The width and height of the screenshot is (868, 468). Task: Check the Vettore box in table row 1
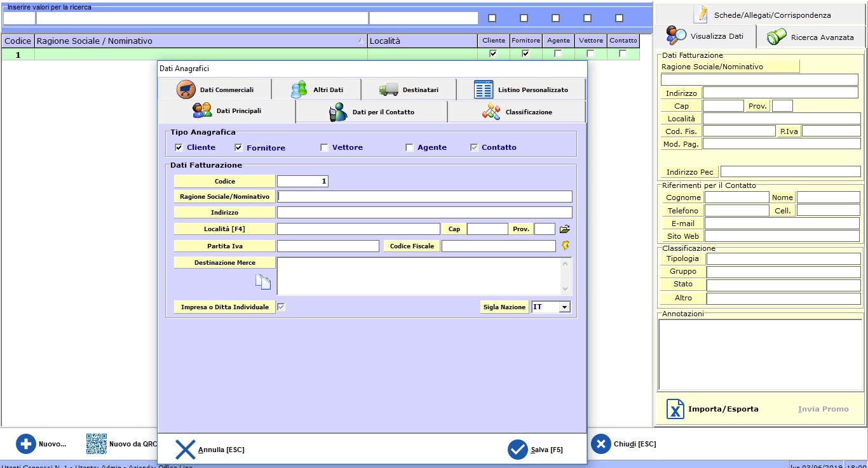(590, 54)
